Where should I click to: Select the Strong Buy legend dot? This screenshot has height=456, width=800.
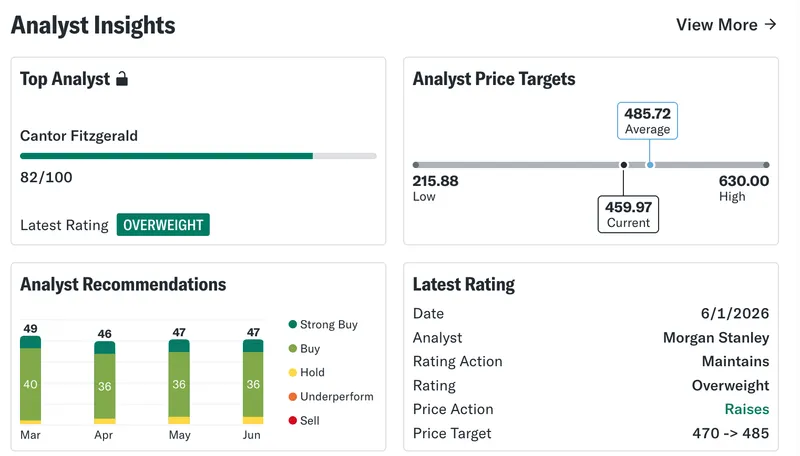[x=292, y=324]
